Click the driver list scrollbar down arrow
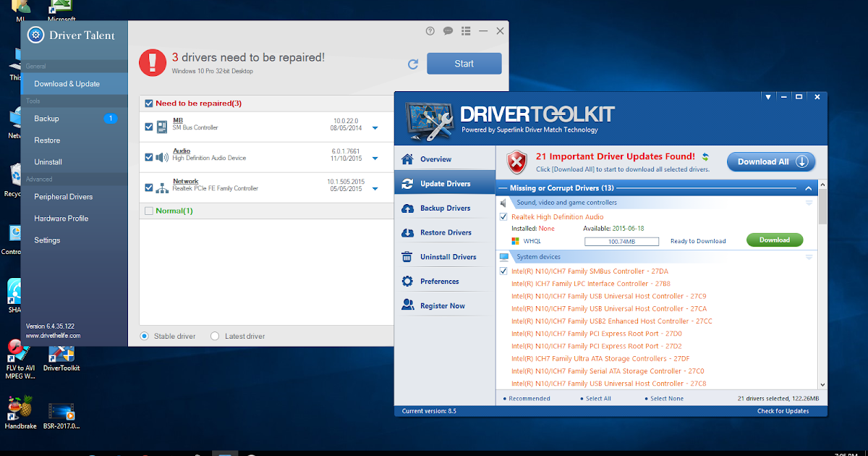The height and width of the screenshot is (456, 868). [x=822, y=385]
